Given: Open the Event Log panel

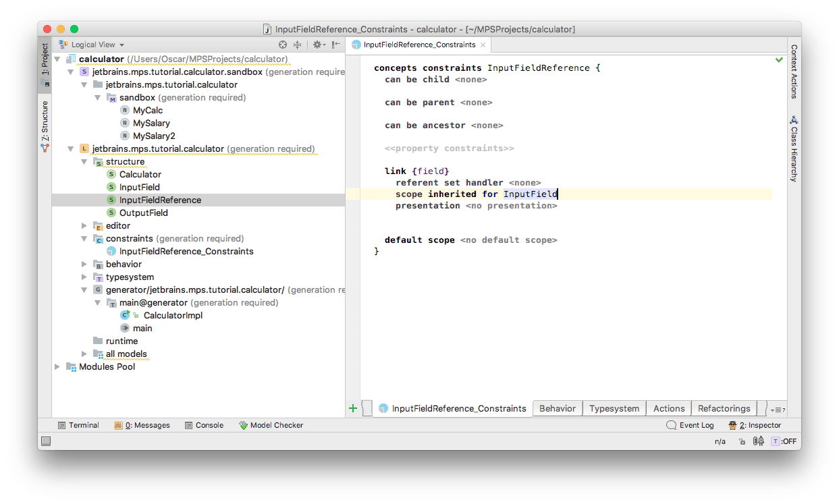Looking at the screenshot, I should click(x=690, y=425).
